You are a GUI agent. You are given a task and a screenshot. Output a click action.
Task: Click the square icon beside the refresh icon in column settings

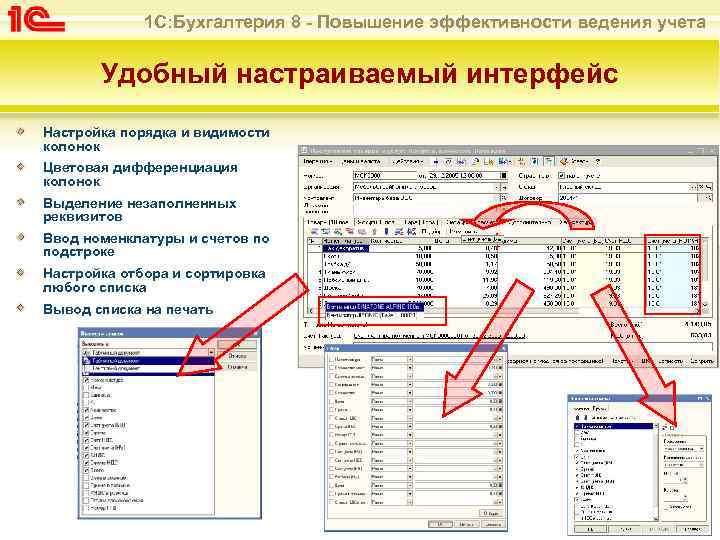(x=672, y=428)
